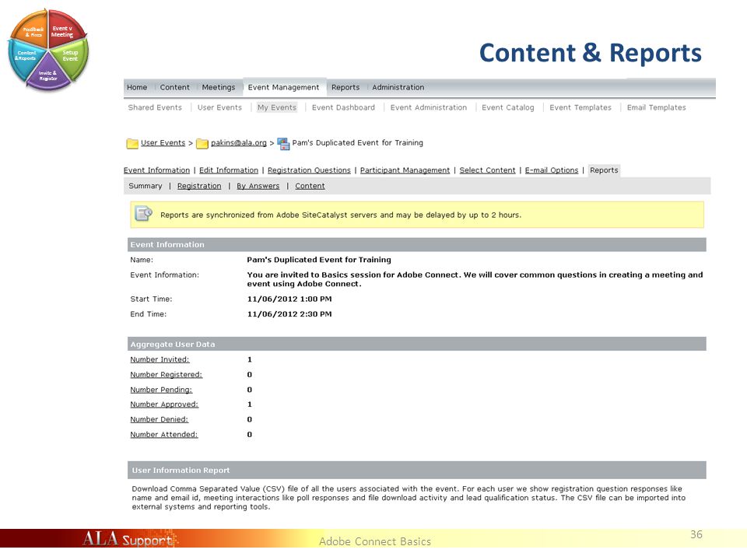The height and width of the screenshot is (560, 747).
Task: Follow the pakins@ala.org breadcrumb link
Action: coord(239,143)
